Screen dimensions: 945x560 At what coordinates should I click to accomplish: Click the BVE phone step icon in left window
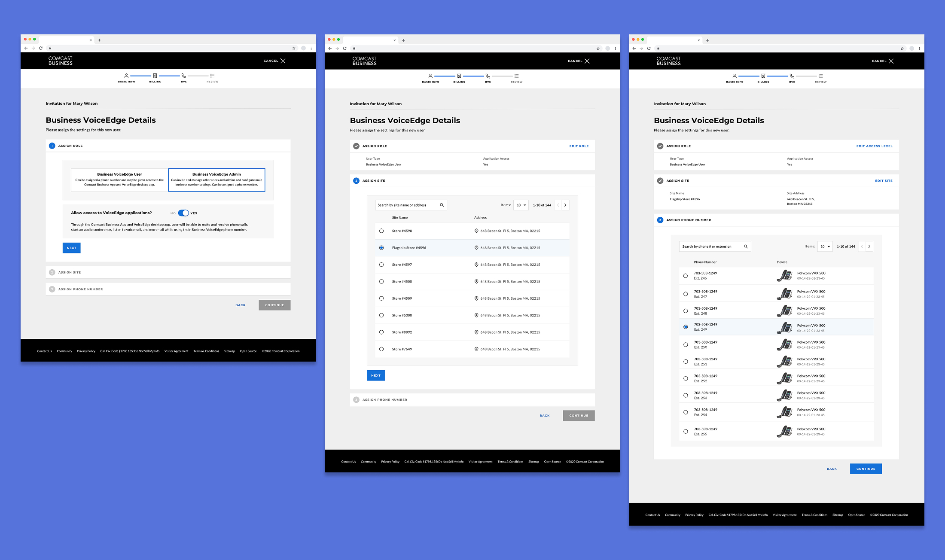[x=184, y=76]
